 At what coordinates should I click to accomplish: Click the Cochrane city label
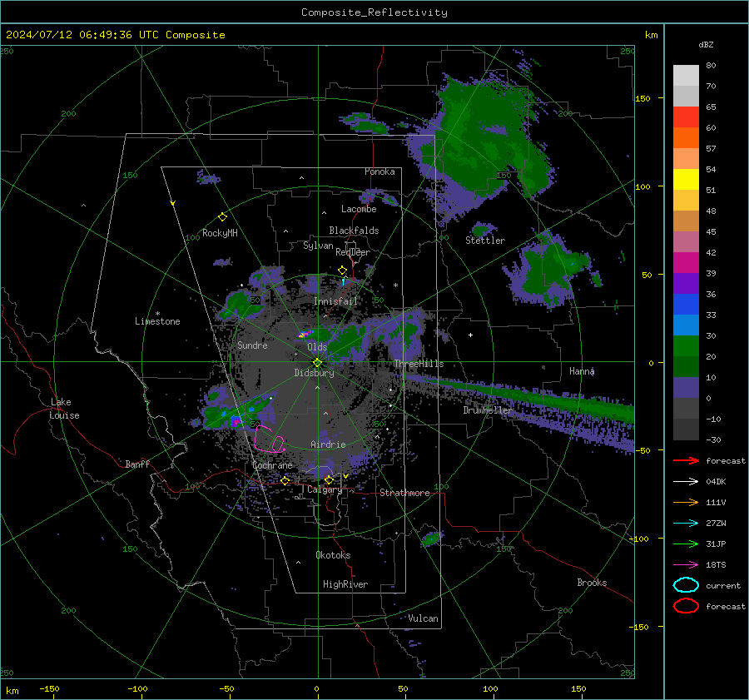tap(272, 465)
